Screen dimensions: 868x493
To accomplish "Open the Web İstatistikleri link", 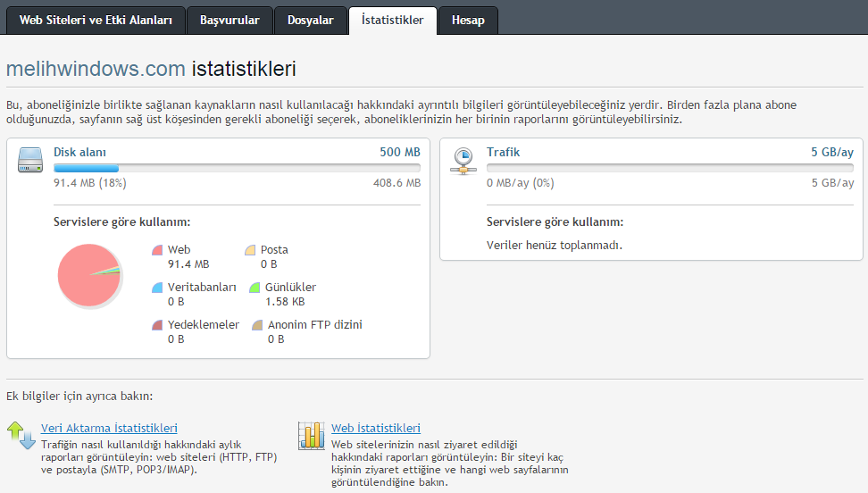I will point(376,428).
